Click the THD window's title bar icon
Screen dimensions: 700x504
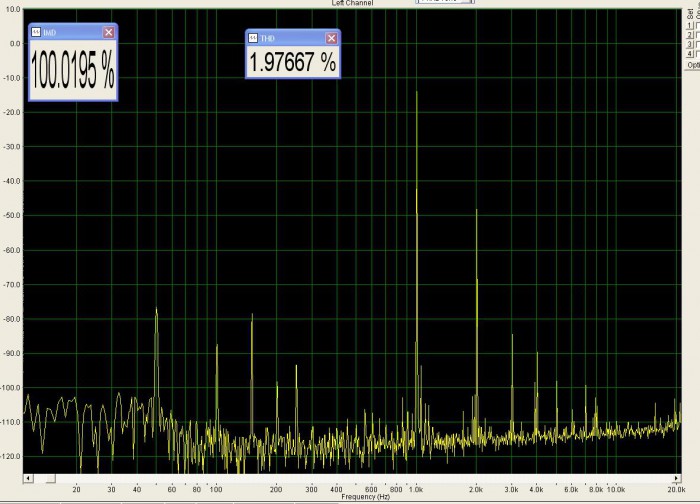tap(253, 38)
